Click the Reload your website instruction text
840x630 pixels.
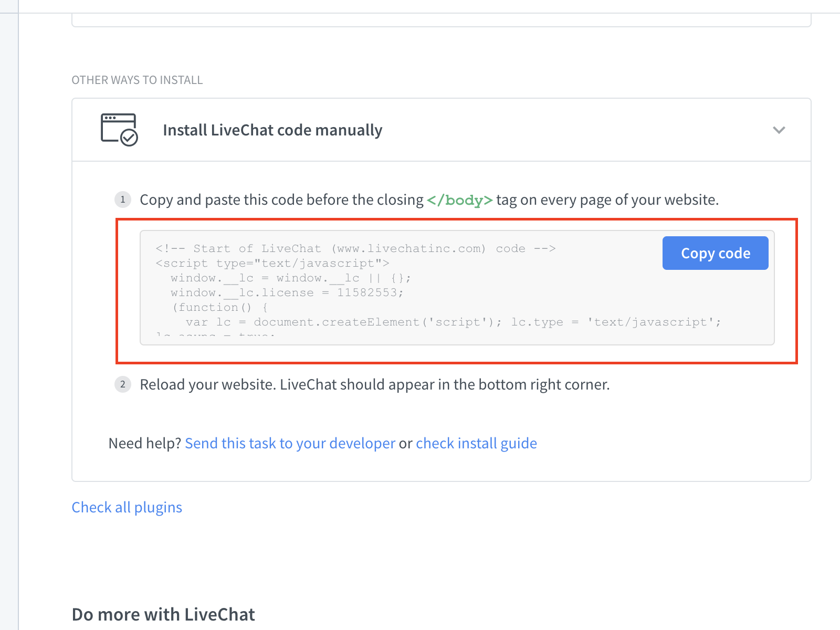[375, 384]
